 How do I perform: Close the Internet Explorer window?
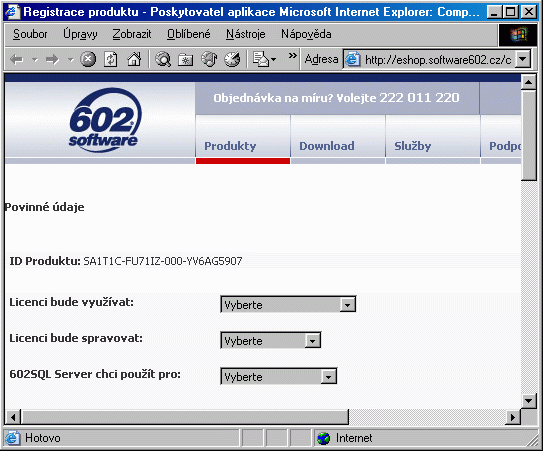[x=529, y=12]
